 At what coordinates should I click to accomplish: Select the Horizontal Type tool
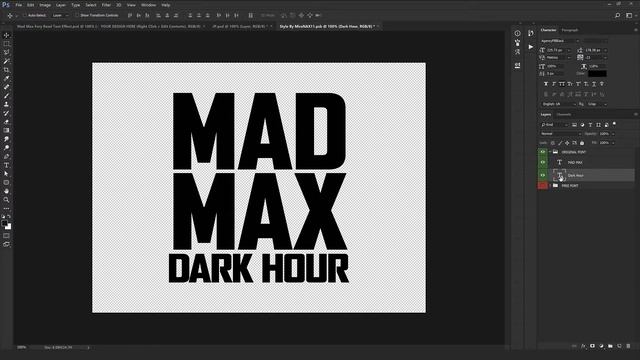click(x=6, y=165)
